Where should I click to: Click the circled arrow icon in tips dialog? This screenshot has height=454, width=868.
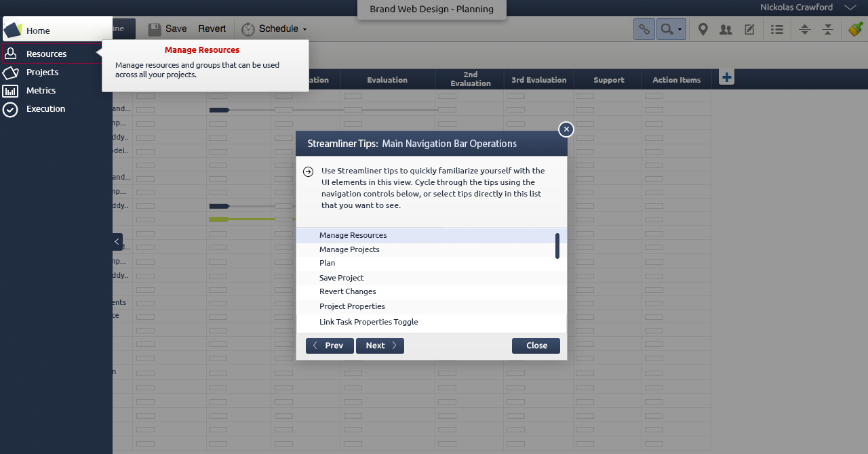[x=308, y=171]
